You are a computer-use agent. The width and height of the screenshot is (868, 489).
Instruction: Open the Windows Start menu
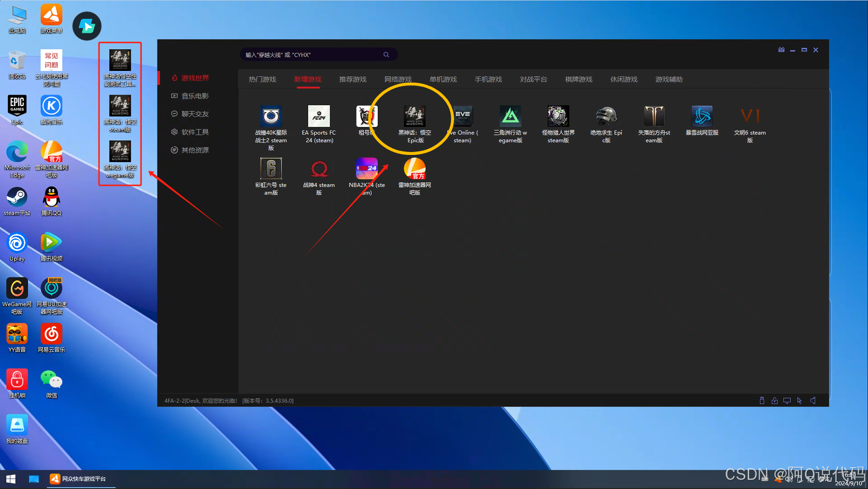(x=11, y=479)
